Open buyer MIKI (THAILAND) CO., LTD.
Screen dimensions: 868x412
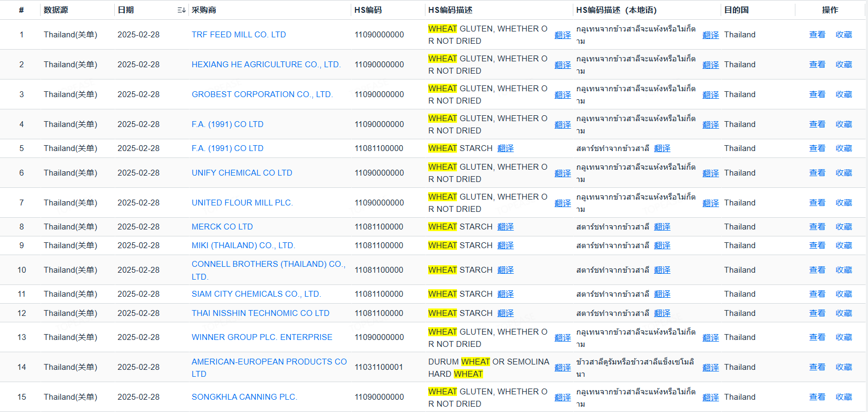[x=243, y=245]
